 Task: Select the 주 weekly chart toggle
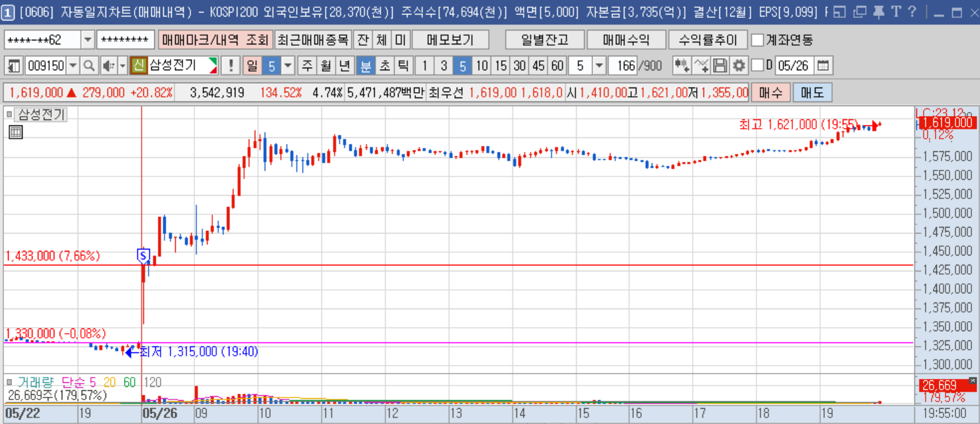tap(307, 66)
